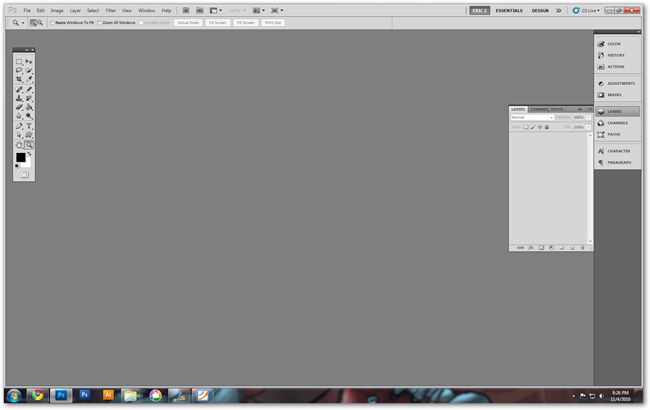Switch to the Paths tab in Layers panel

(x=557, y=109)
